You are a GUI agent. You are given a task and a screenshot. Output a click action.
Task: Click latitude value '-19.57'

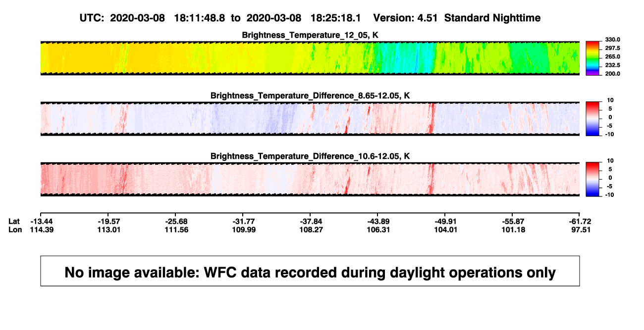(x=108, y=221)
